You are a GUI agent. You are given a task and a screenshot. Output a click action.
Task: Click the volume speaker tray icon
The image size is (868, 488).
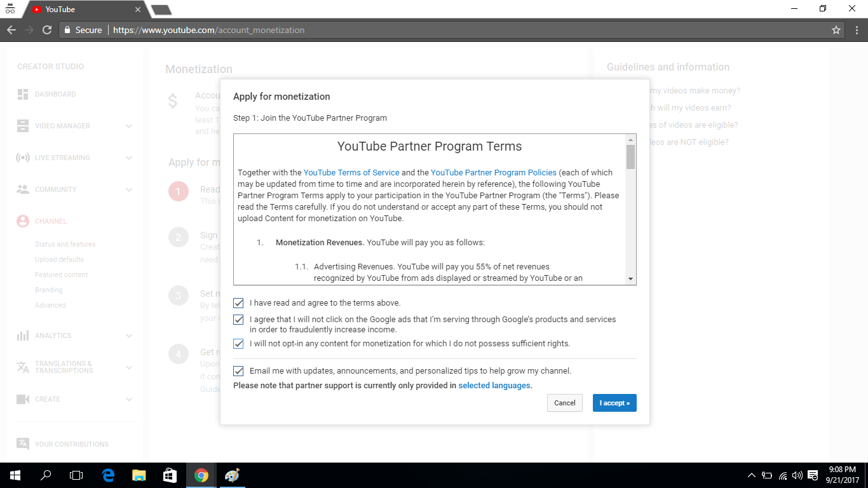tap(797, 475)
